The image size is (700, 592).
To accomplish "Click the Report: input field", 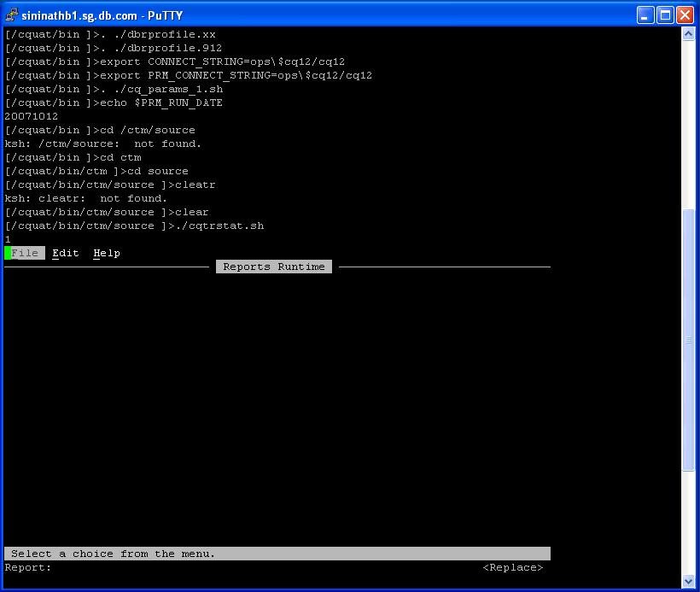I will coord(256,567).
